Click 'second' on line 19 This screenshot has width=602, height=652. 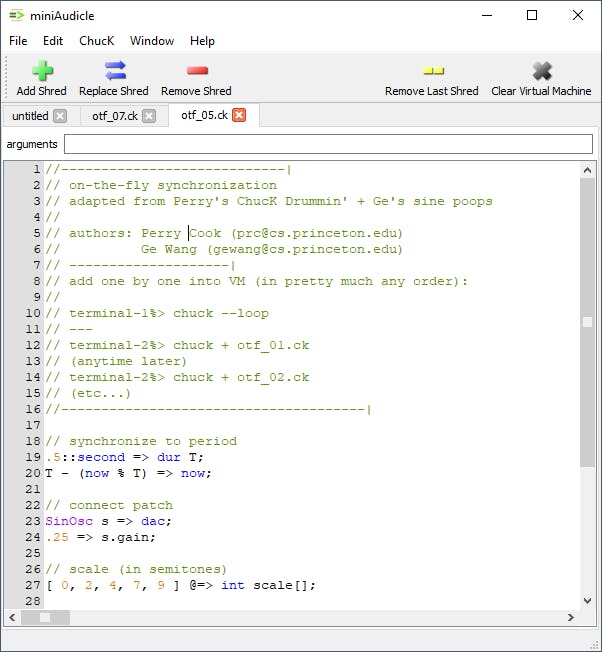click(x=101, y=457)
